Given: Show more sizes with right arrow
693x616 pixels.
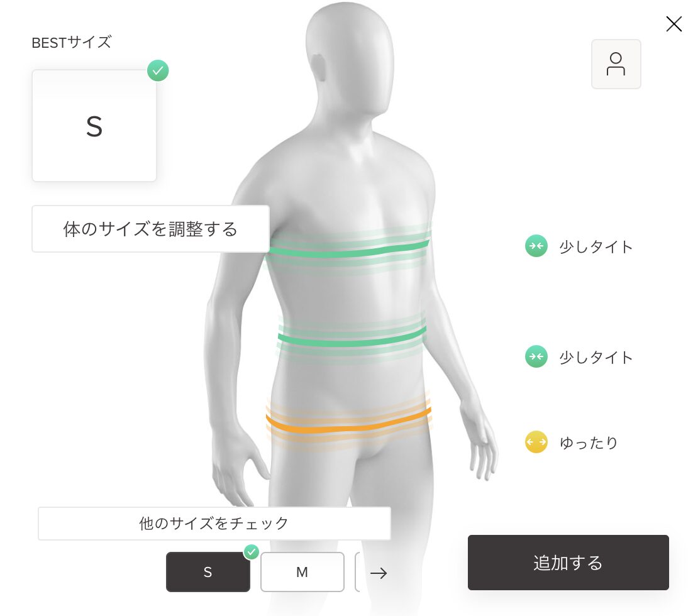Looking at the screenshot, I should (x=379, y=573).
